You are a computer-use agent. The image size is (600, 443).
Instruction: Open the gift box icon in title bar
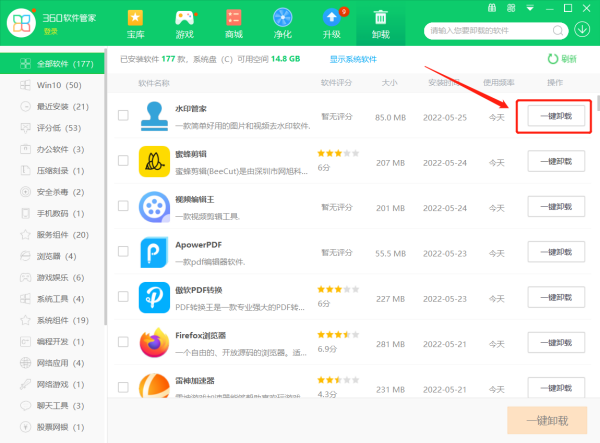(x=492, y=8)
